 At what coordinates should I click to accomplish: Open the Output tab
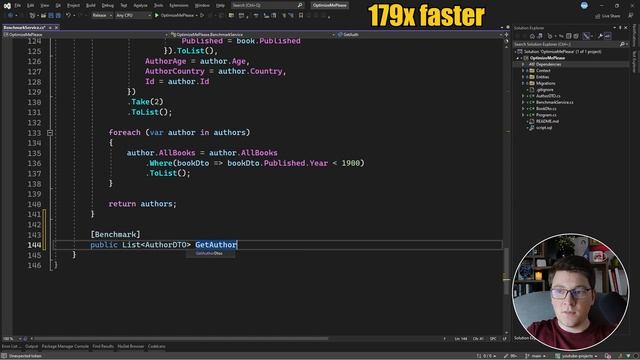click(x=31, y=347)
